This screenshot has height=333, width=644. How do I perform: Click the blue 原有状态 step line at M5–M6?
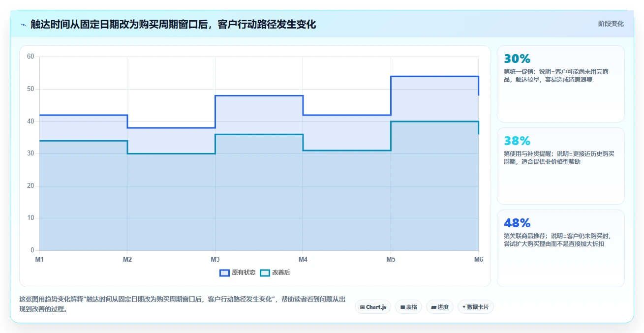coord(434,76)
